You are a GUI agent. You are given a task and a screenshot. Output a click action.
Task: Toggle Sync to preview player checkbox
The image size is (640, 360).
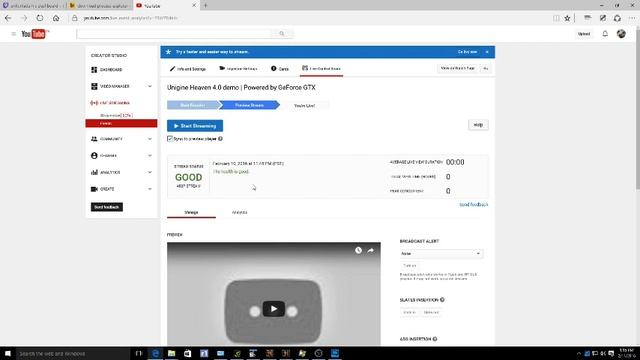(x=170, y=139)
